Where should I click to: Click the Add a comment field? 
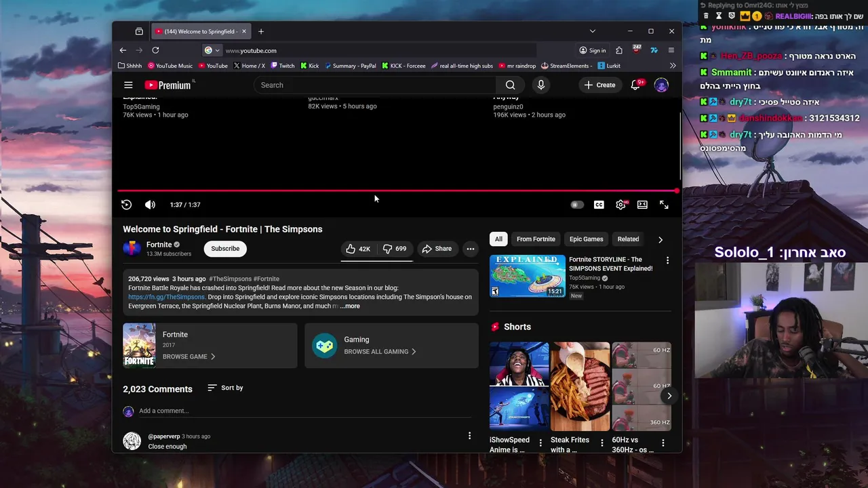tap(304, 411)
